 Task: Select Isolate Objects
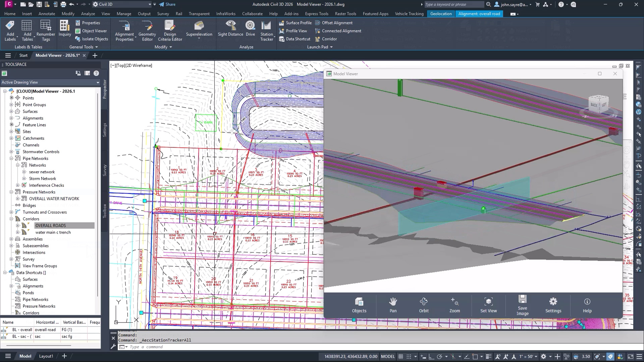(x=92, y=39)
